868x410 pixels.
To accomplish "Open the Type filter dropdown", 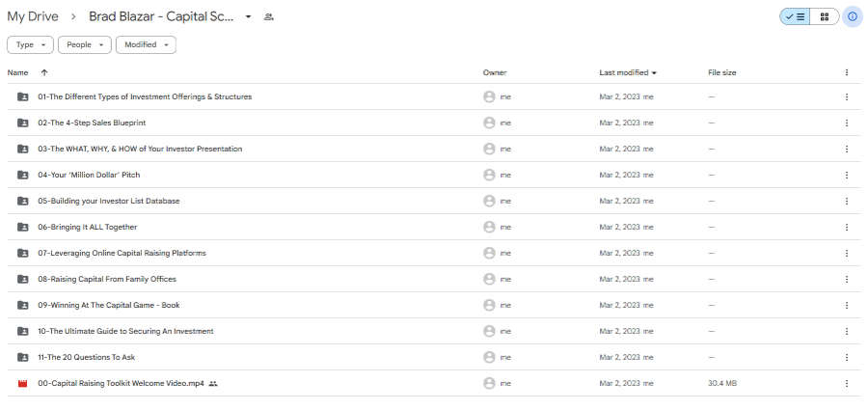I will tap(30, 44).
